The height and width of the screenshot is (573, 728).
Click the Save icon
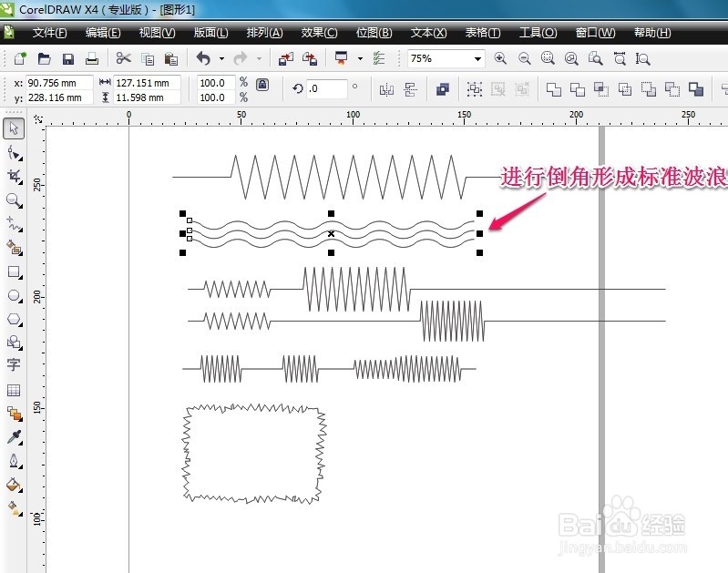coord(68,58)
